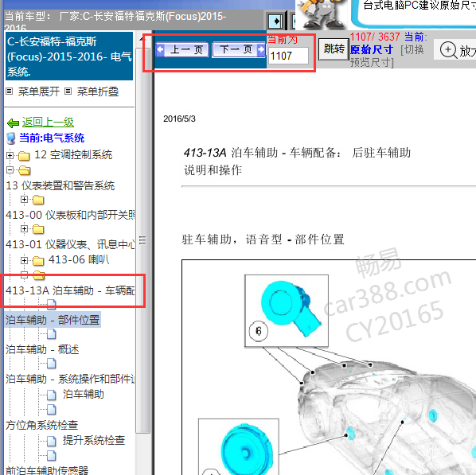
Task: Click document icon beside 提升系统检查
Action: [51, 441]
